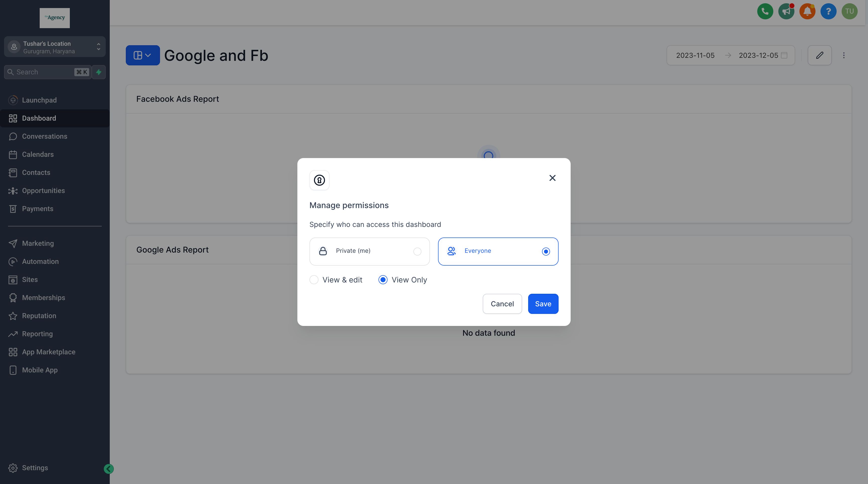The width and height of the screenshot is (868, 484).
Task: Go to Reporting in the sidebar
Action: click(37, 334)
